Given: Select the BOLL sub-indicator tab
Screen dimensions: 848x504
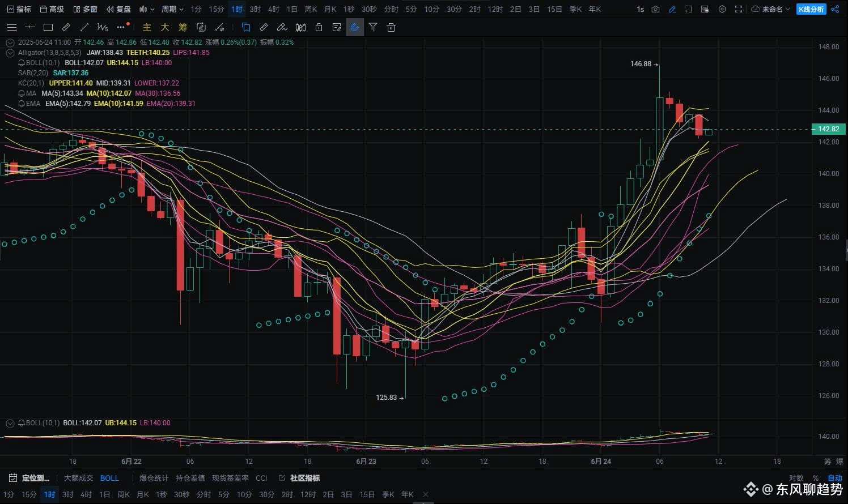Looking at the screenshot, I should [109, 478].
